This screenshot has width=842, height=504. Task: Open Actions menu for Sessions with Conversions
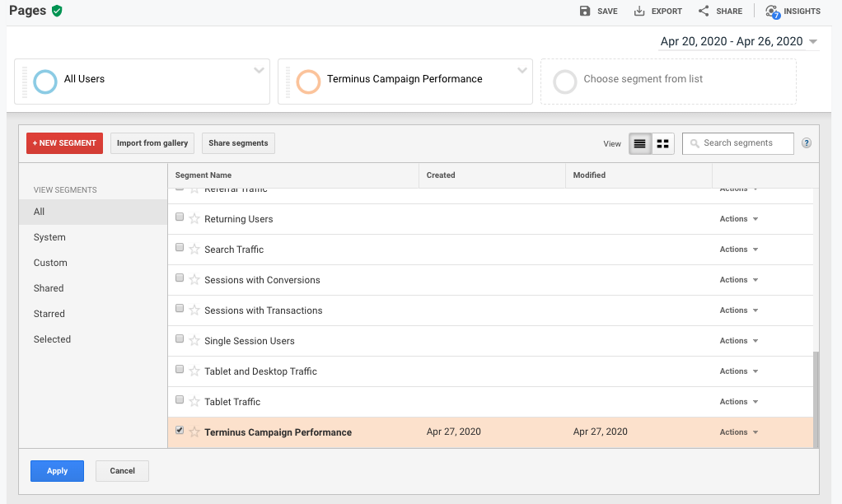point(739,280)
